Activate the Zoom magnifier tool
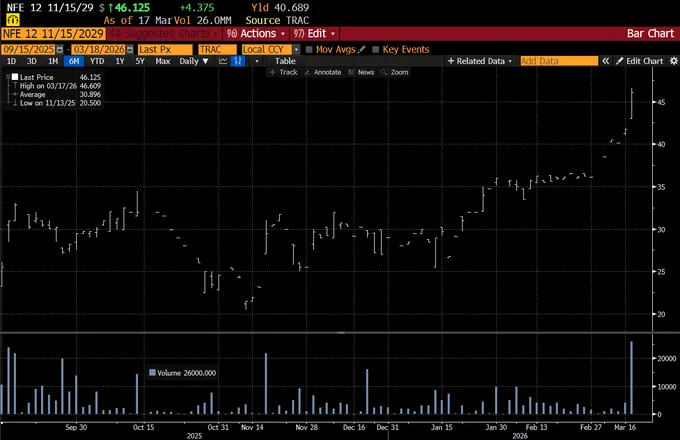Image resolution: width=680 pixels, height=440 pixels. (395, 72)
